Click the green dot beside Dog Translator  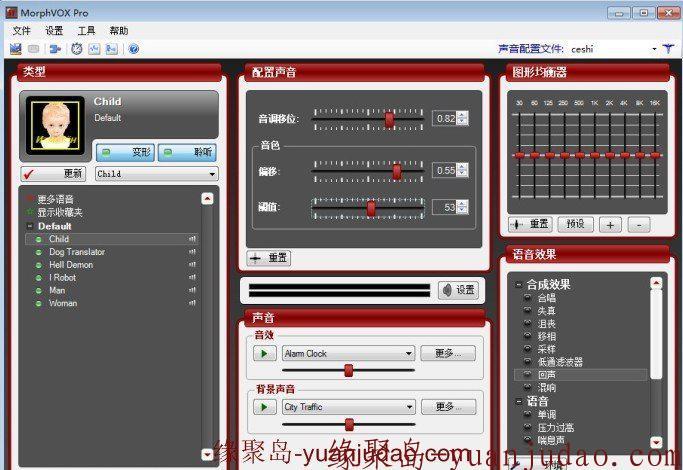[39, 252]
